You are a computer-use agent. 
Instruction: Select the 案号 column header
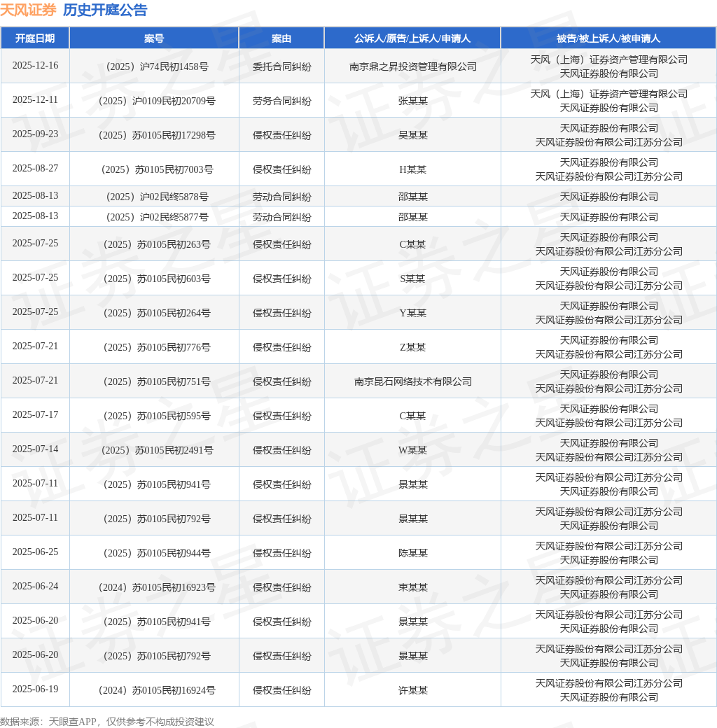154,38
